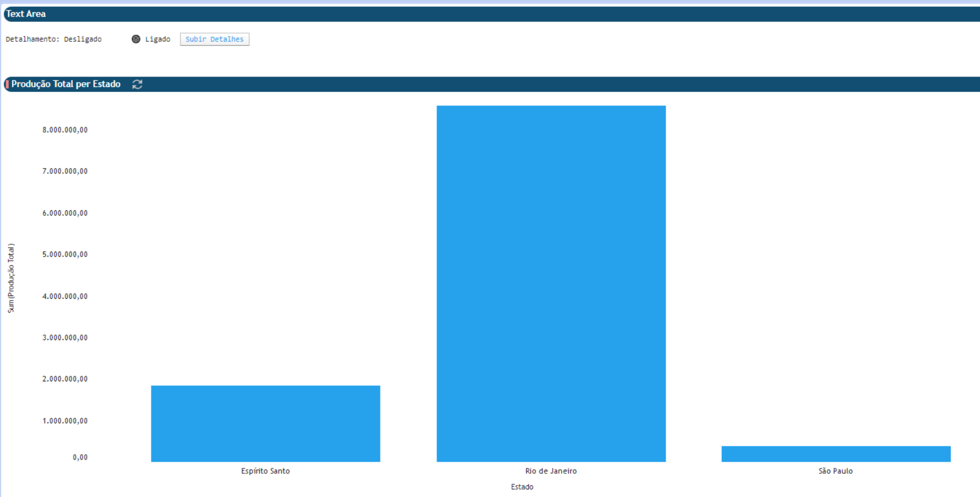Click the 4.000.000,00 y-axis tick label
Screen dimensions: 980x497
[x=65, y=296]
